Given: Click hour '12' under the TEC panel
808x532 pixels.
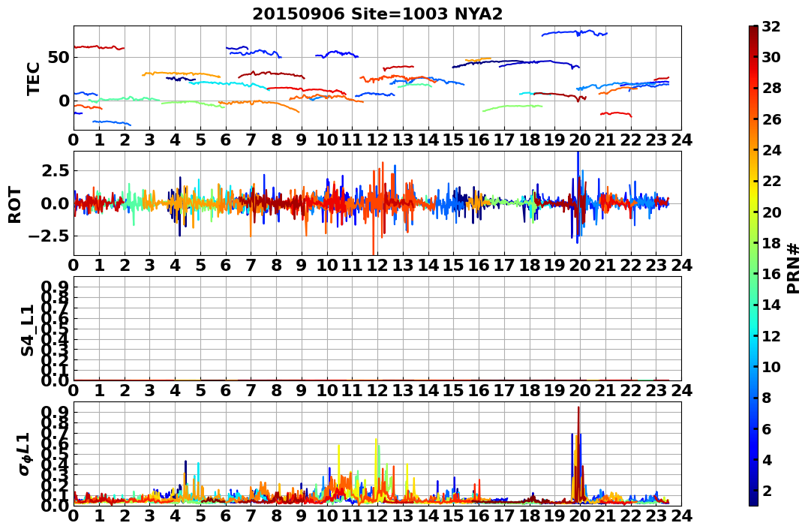Looking at the screenshot, I should coord(377,140).
